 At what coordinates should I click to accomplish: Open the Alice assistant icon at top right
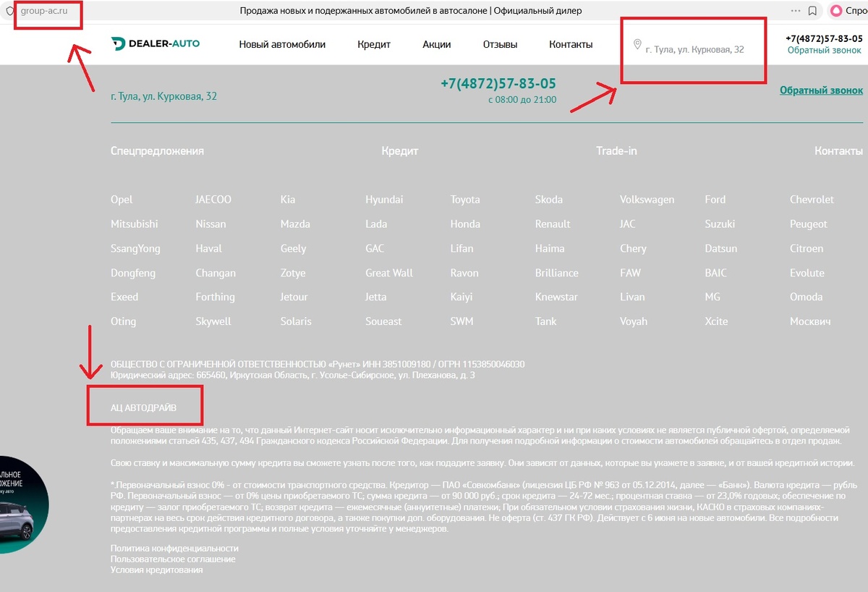[836, 11]
